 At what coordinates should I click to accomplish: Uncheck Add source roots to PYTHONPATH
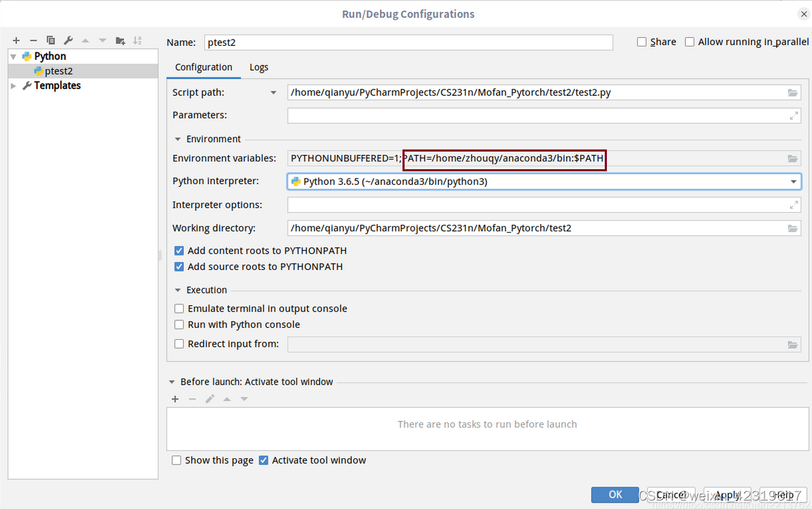179,266
